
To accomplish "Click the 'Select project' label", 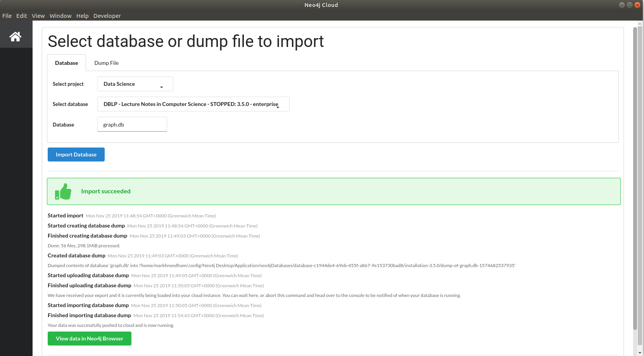I will 68,84.
